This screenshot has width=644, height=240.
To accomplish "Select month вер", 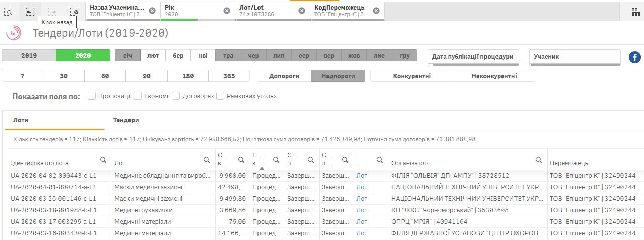I will (x=329, y=56).
